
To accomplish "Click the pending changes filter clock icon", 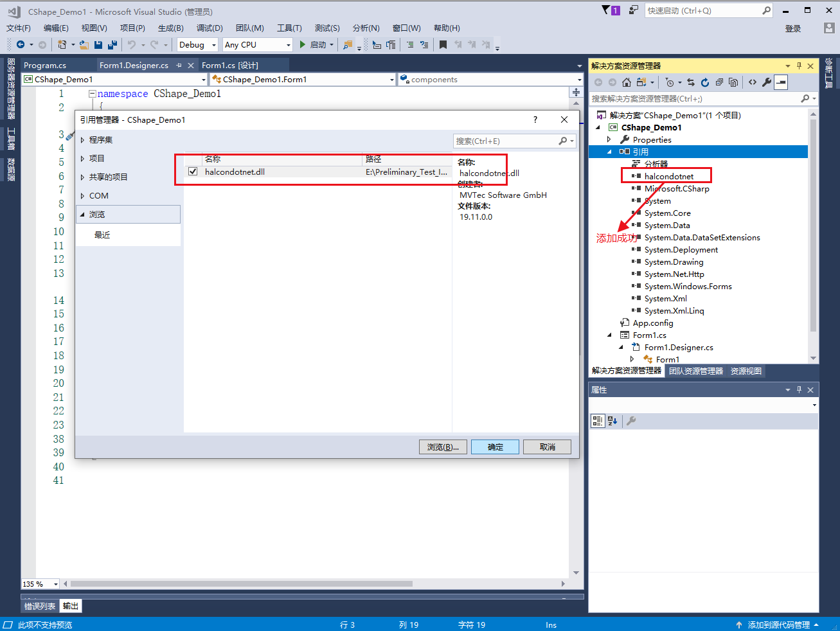I will point(670,82).
